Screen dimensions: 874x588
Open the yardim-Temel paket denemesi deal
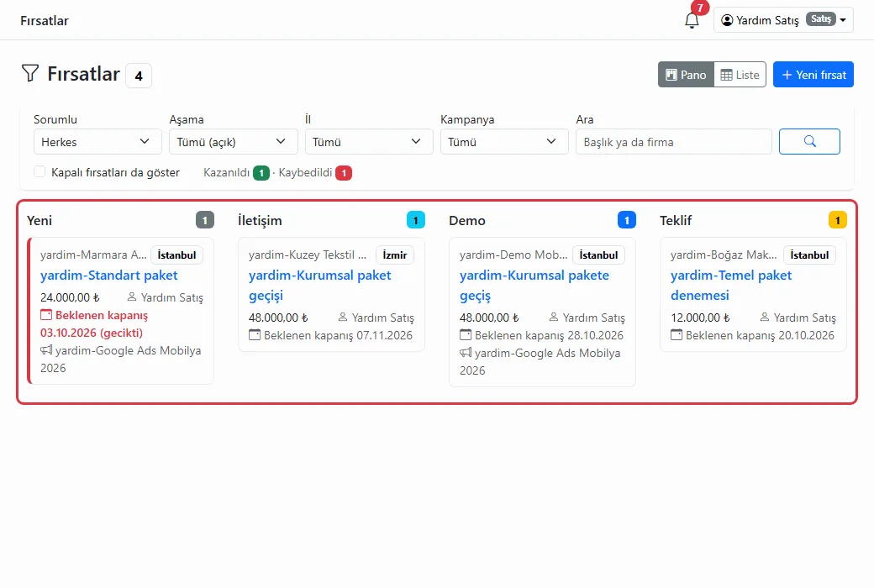pyautogui.click(x=731, y=286)
